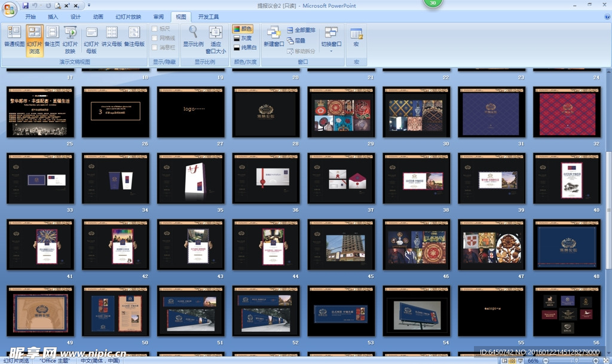Image resolution: width=612 pixels, height=364 pixels.
Task: Open Print Preview from Quick Access Toolbar
Action: [58, 5]
